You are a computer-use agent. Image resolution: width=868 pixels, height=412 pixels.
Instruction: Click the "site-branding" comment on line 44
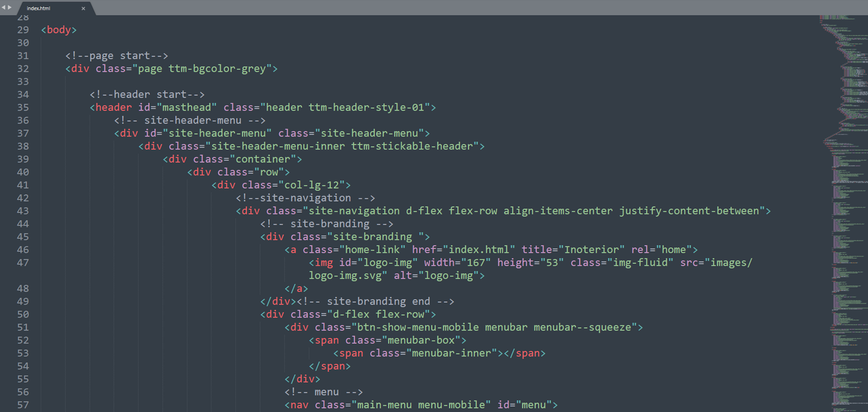pos(327,224)
